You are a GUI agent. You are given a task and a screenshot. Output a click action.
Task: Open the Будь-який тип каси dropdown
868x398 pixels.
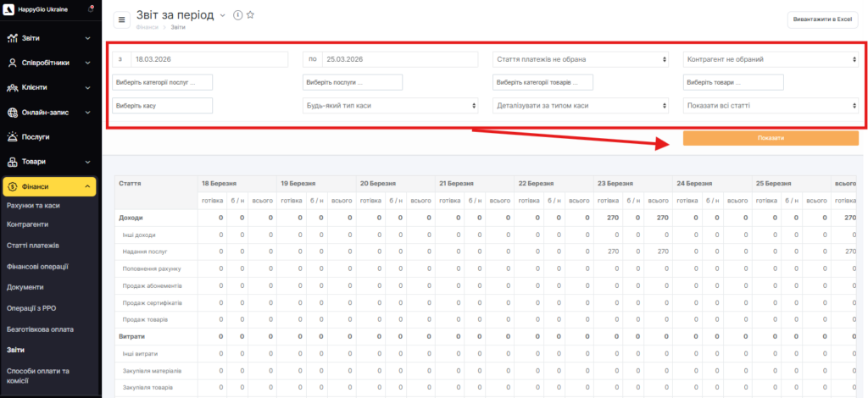391,106
